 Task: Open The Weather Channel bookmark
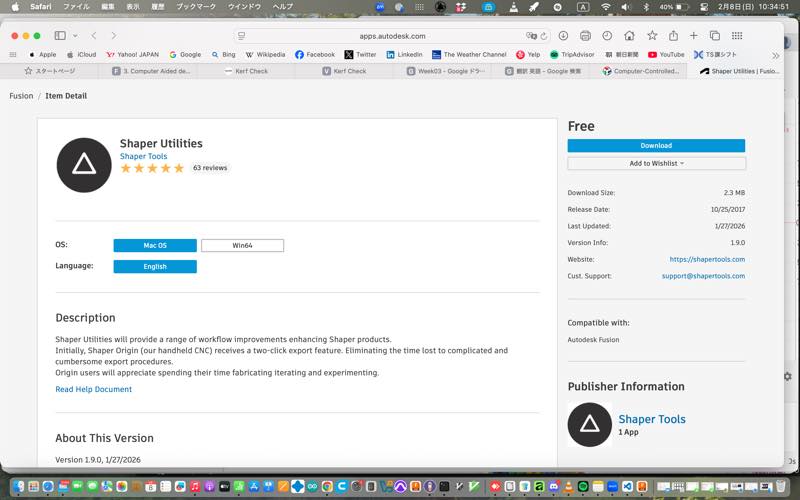coord(469,55)
